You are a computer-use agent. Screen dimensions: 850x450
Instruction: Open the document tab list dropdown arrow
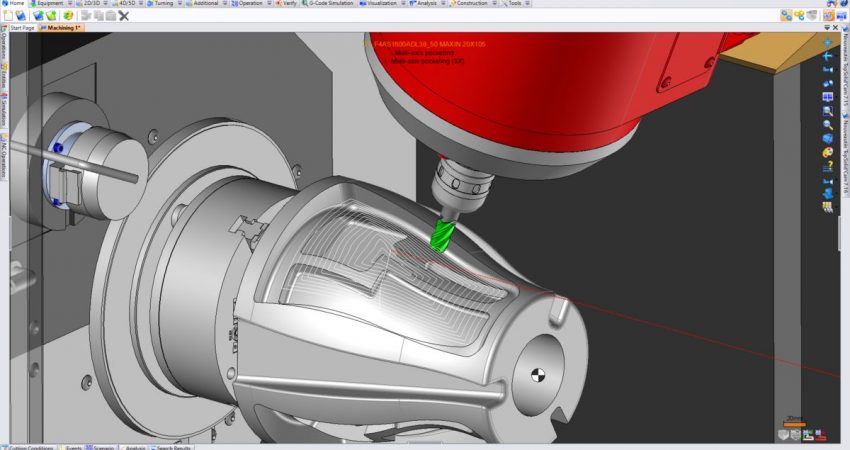click(827, 28)
